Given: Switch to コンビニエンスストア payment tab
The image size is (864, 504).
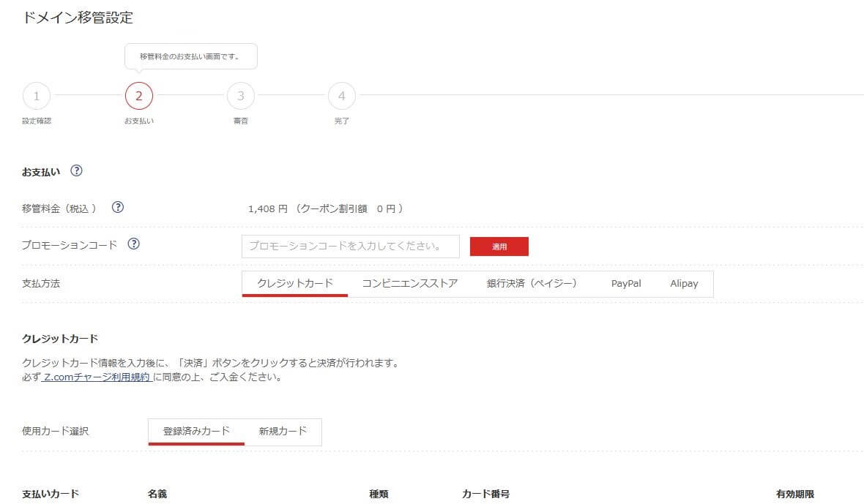Looking at the screenshot, I should tap(410, 284).
